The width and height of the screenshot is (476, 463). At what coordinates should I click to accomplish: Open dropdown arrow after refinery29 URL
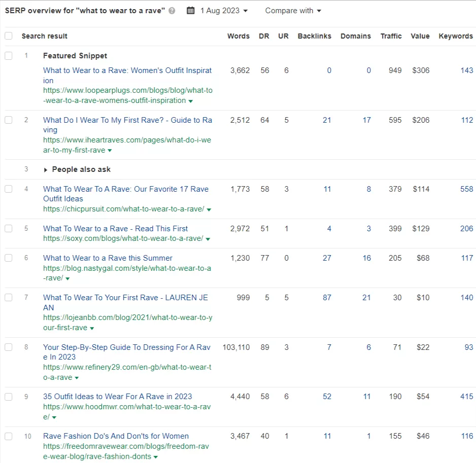point(77,378)
